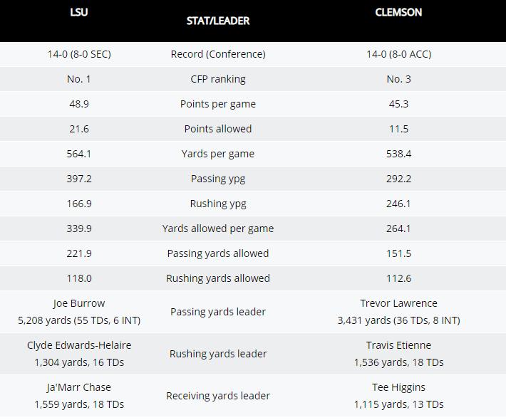This screenshot has height=420, width=506.
Task: Click the CLEMSON column header
Action: coord(398,12)
